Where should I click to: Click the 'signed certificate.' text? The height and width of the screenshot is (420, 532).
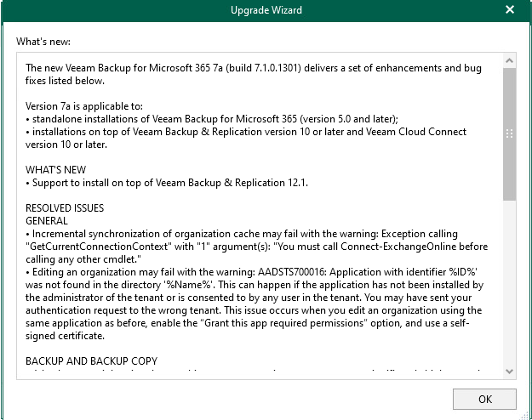[x=66, y=336]
